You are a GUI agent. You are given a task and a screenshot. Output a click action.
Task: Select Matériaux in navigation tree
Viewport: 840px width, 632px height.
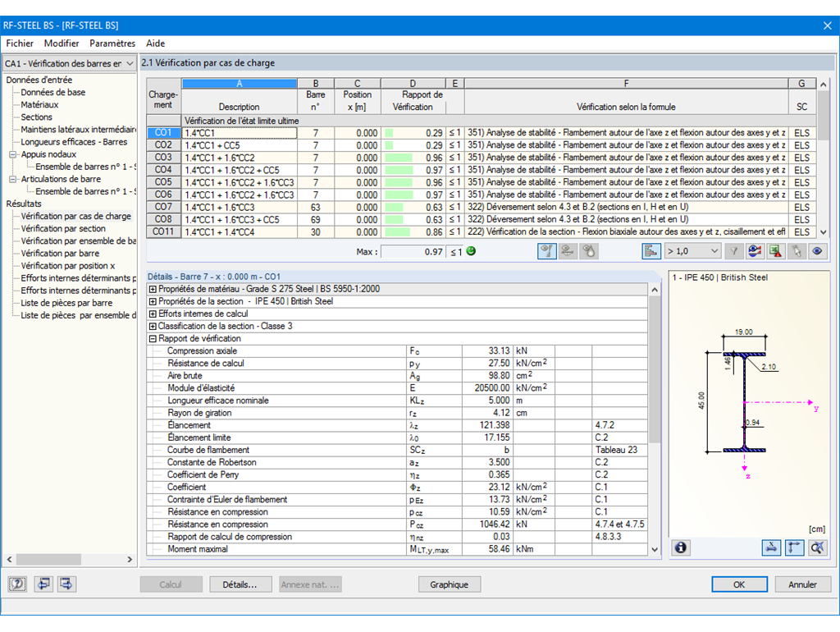point(39,104)
